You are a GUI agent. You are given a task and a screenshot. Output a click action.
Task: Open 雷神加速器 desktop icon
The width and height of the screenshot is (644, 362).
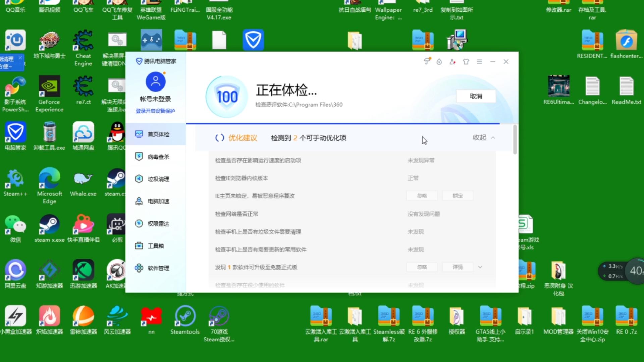(83, 320)
